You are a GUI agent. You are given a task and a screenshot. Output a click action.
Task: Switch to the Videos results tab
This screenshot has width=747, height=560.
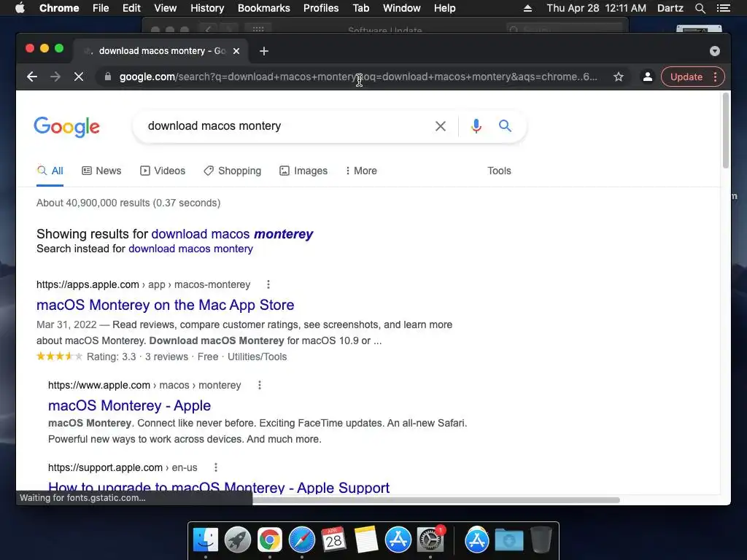(x=163, y=171)
